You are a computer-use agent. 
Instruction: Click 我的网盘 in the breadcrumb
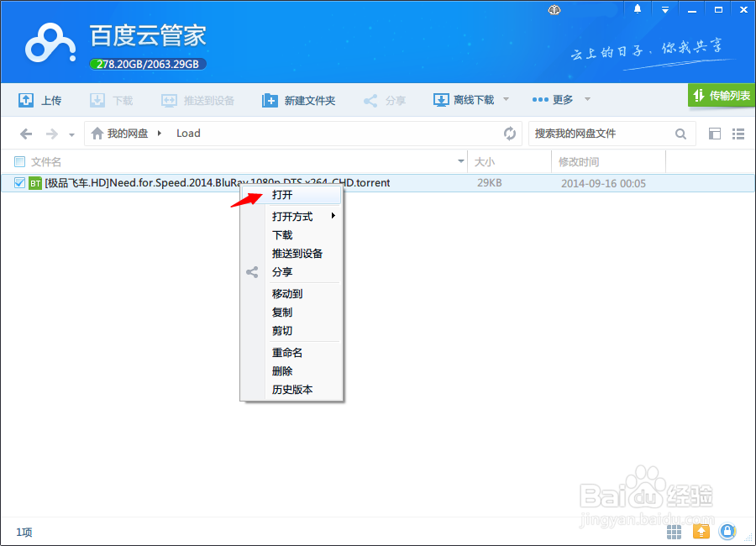[x=128, y=133]
